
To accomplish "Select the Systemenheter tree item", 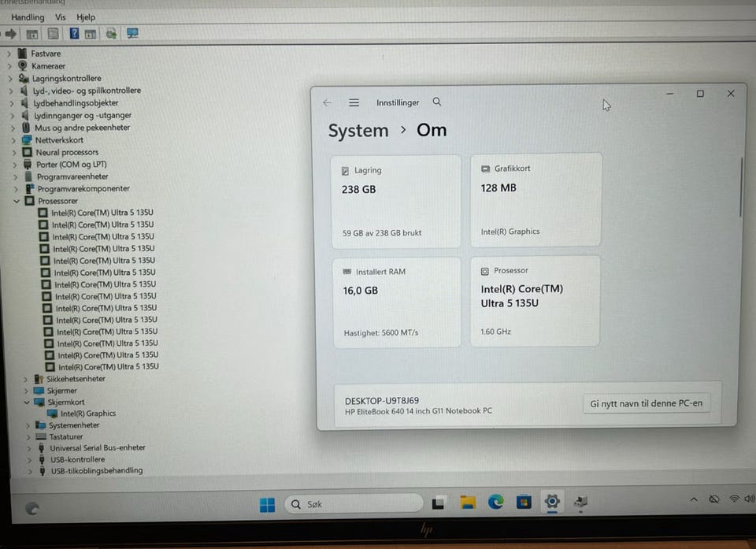I will coord(74,425).
